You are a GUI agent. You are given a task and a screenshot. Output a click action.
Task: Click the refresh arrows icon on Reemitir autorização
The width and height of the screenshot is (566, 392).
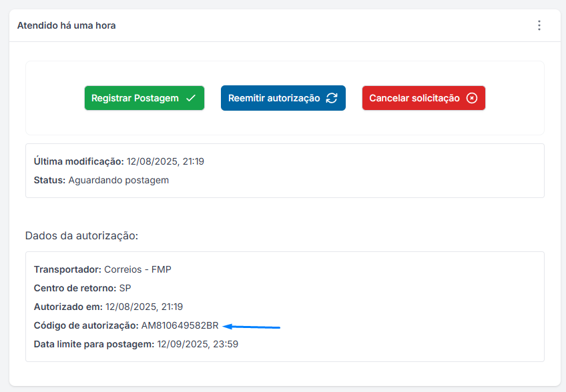(332, 98)
